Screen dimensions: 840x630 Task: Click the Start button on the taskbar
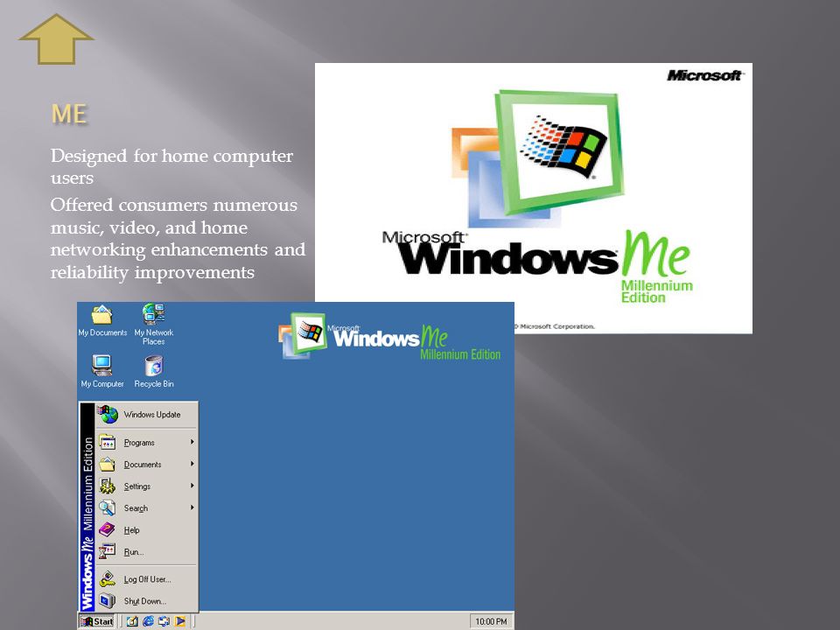click(x=97, y=621)
